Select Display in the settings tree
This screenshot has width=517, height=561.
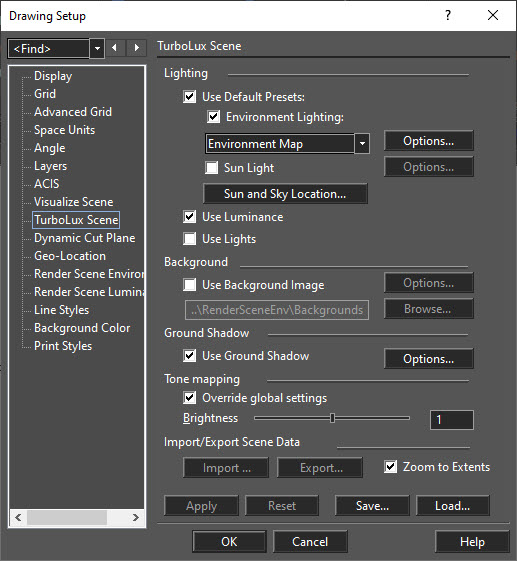point(53,76)
